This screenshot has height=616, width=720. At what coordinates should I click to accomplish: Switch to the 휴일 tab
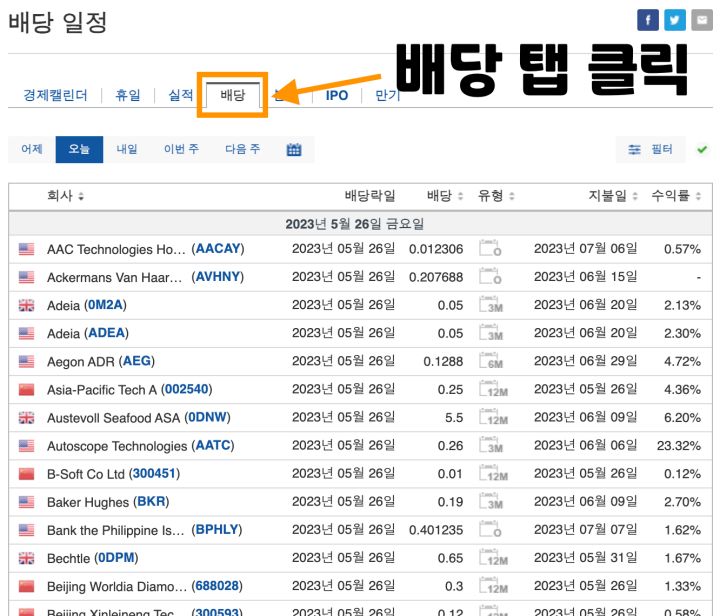128,95
